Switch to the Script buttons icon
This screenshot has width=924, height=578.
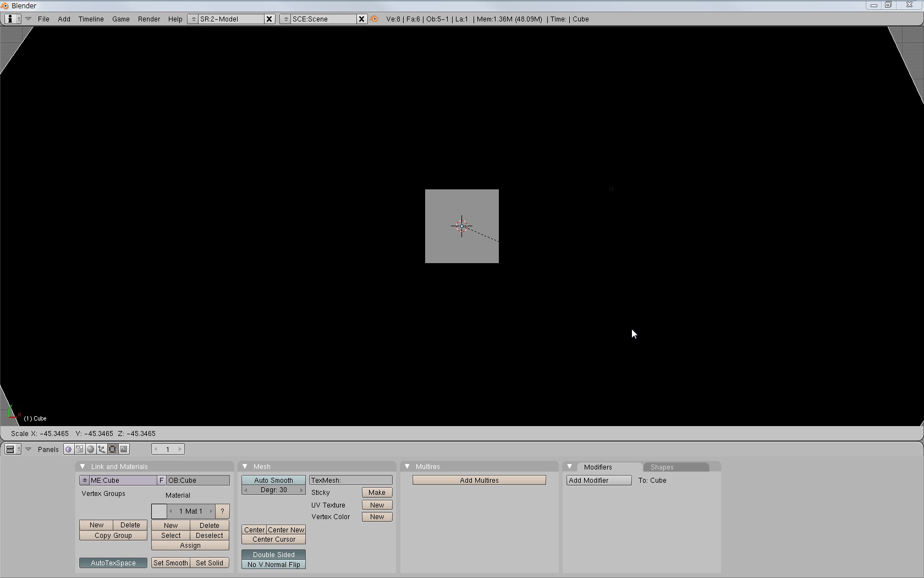pos(80,449)
